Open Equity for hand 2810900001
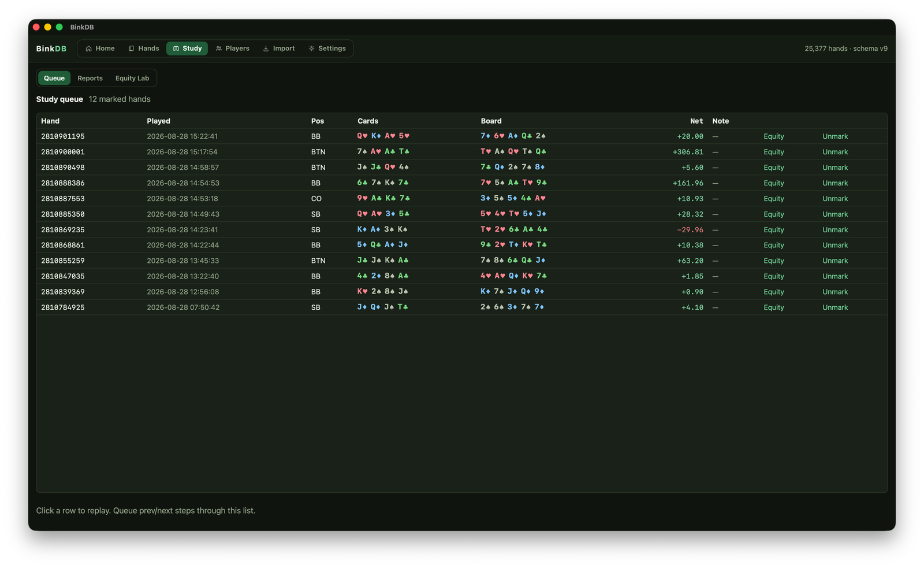 774,152
